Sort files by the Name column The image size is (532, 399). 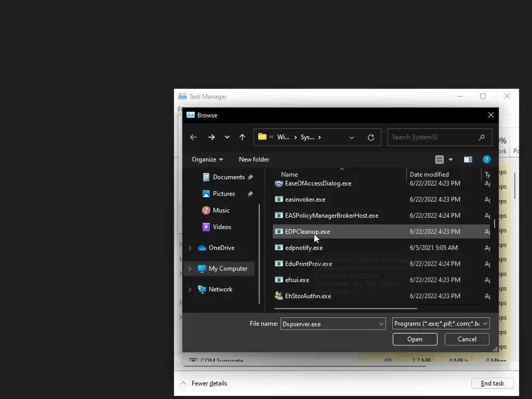tap(289, 175)
